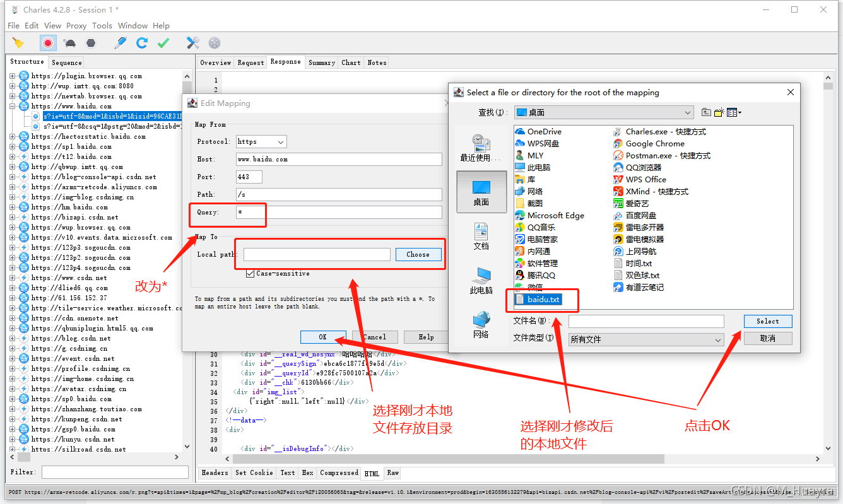Open Settings with the gear icon
Screen dimensions: 843x504
point(215,43)
